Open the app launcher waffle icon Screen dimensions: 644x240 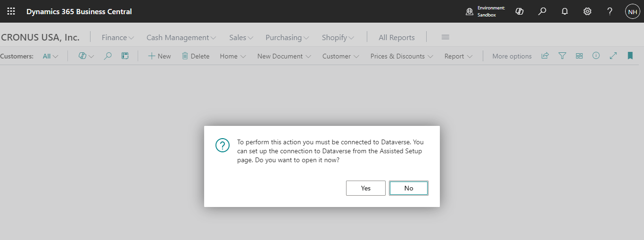(x=11, y=11)
